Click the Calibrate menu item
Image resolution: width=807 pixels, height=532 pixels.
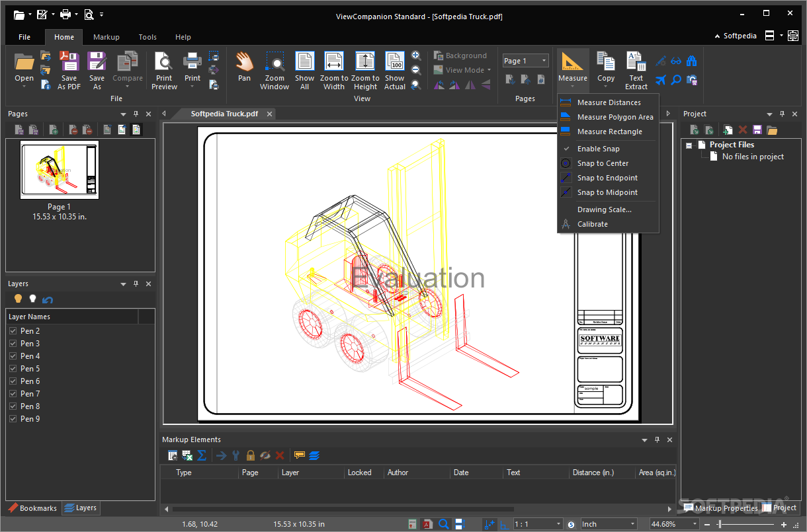(x=593, y=224)
